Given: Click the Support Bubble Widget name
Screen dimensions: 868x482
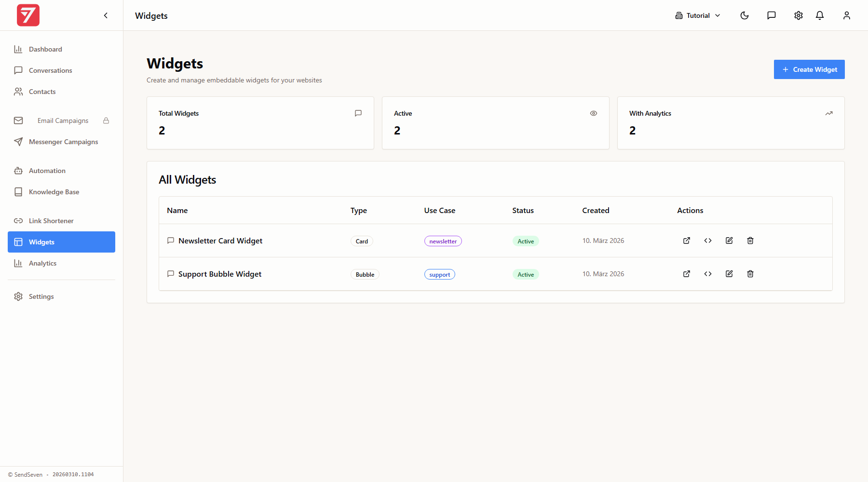Looking at the screenshot, I should pyautogui.click(x=220, y=274).
